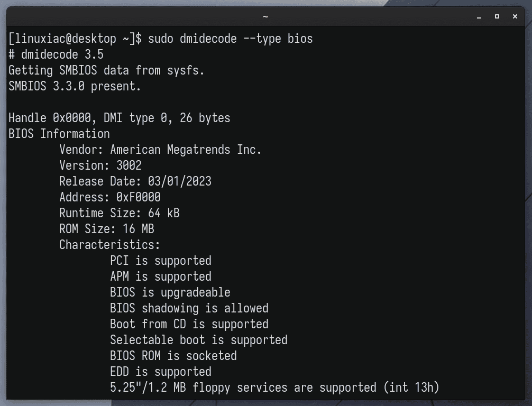The width and height of the screenshot is (532, 406).
Task: Click the 'Boot from CD is supported' line
Action: click(189, 324)
